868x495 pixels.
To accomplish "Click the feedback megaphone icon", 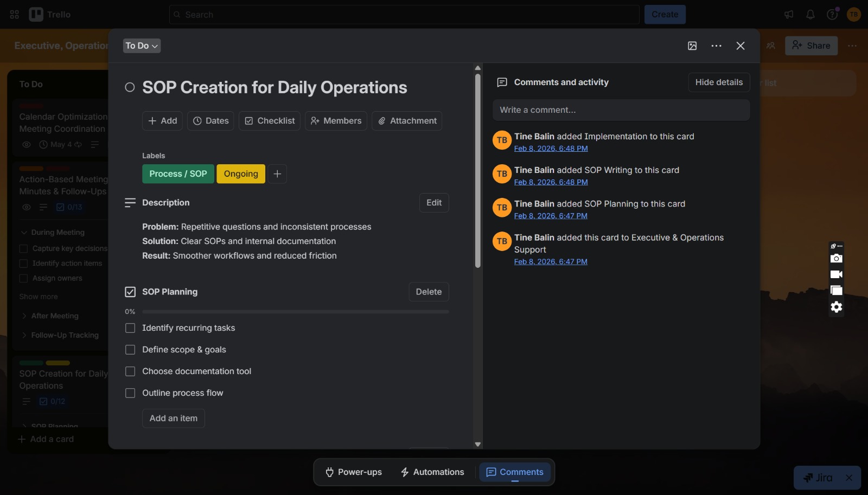I will click(x=789, y=15).
